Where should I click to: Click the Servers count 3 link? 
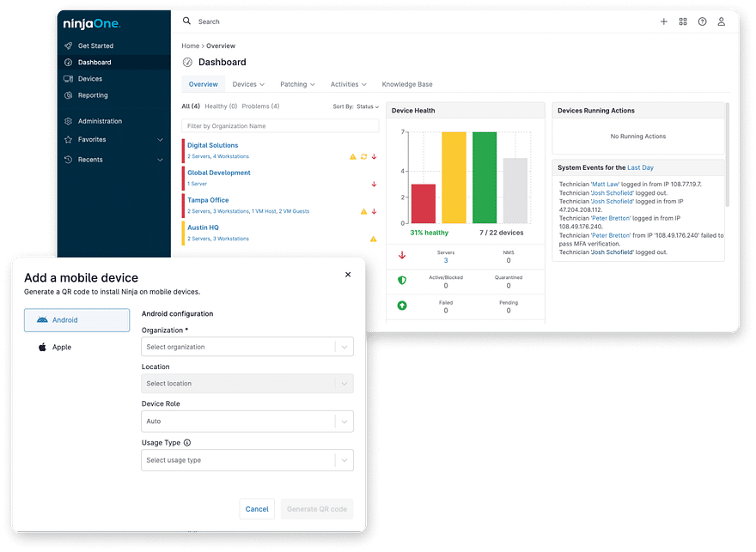click(x=446, y=261)
